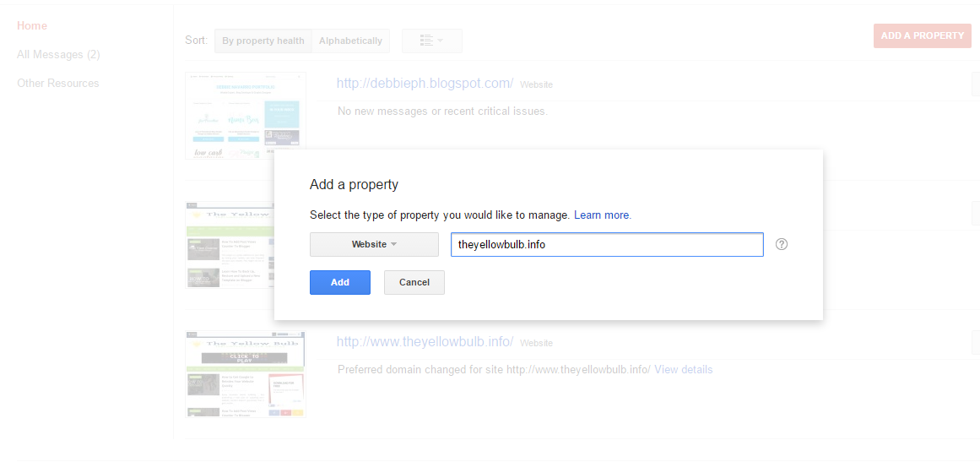980x462 pixels.
Task: Open Other Resources in sidebar
Action: 58,83
